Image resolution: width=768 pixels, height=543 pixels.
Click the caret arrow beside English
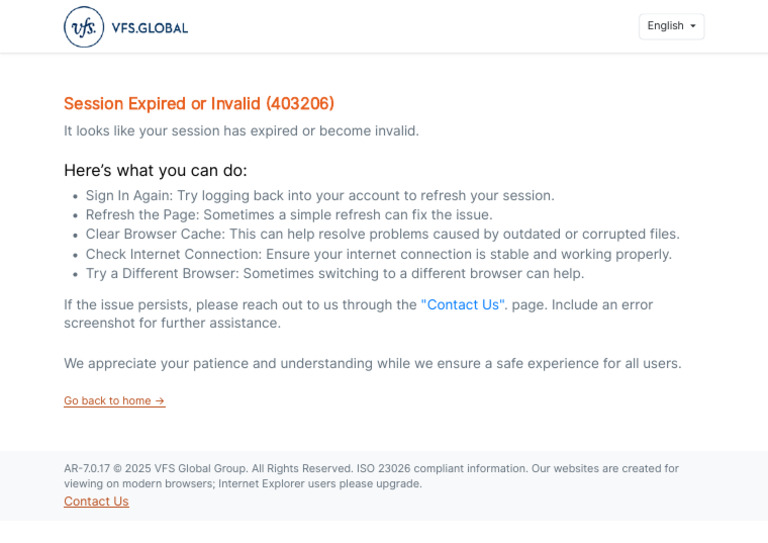point(693,27)
